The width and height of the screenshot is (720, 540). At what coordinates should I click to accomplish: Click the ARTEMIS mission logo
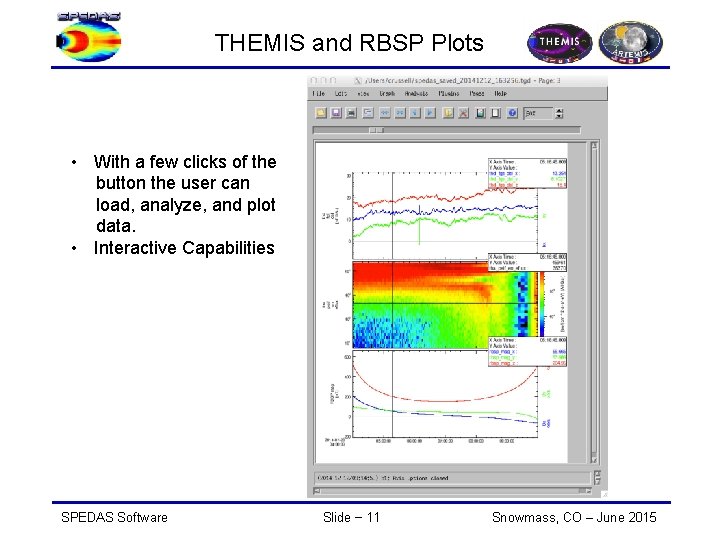pyautogui.click(x=630, y=42)
